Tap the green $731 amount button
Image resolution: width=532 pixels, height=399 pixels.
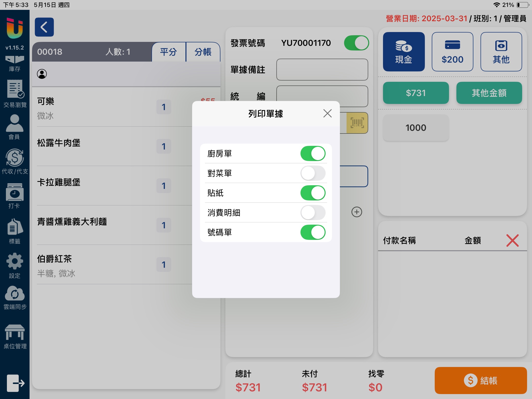(x=416, y=93)
